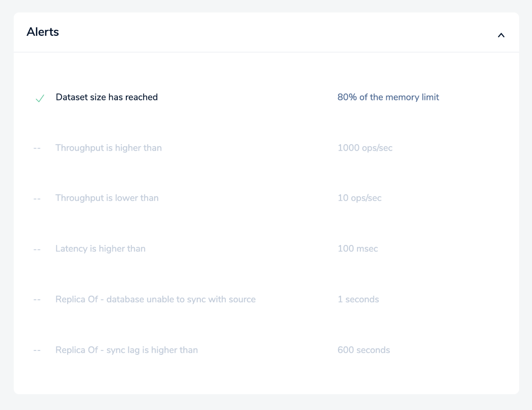This screenshot has height=410, width=532.
Task: Select the Dataset size has reached label
Action: click(x=106, y=97)
